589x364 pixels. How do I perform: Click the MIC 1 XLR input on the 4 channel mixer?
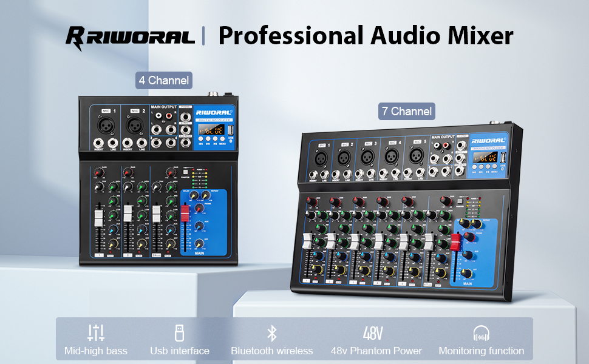click(106, 127)
